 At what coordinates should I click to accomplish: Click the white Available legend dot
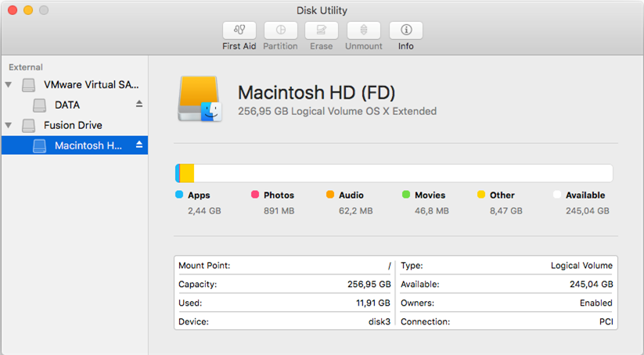557,195
